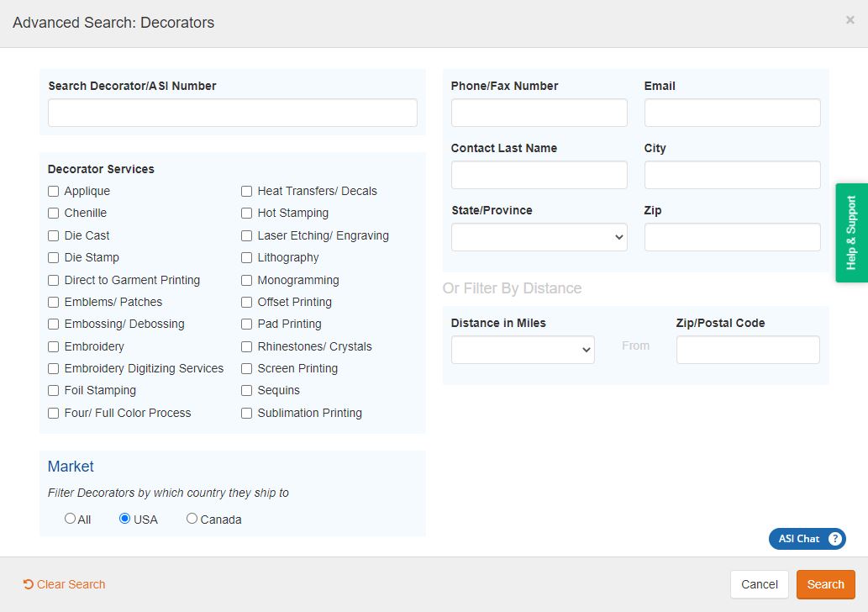Select the Canada market radio button
This screenshot has height=612, width=868.
pos(192,519)
